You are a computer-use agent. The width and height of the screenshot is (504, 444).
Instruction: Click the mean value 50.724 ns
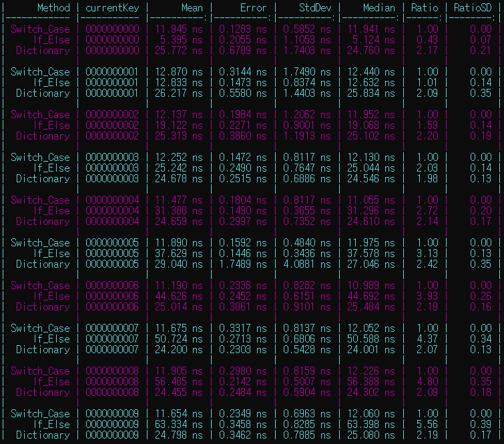pos(179,339)
